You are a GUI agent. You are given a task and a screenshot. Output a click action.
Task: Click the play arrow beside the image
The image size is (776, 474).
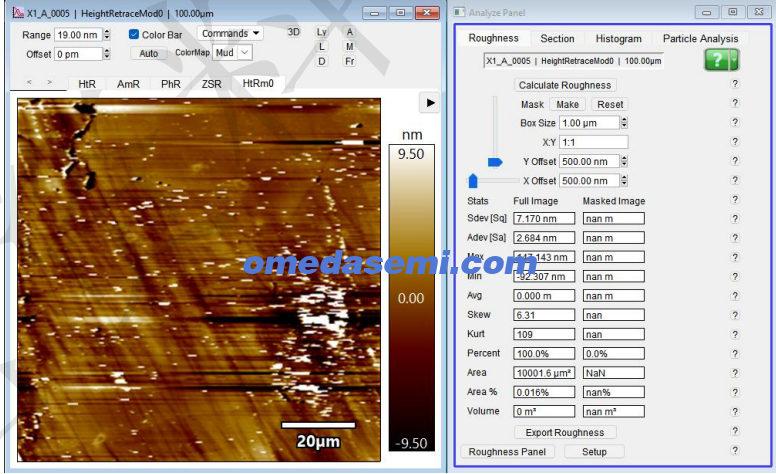pyautogui.click(x=428, y=103)
